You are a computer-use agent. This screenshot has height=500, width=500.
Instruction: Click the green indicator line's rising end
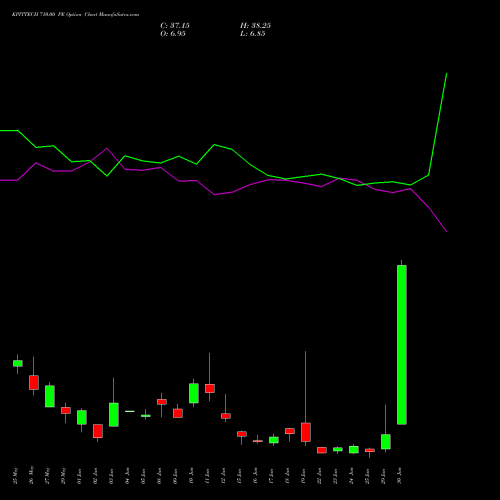[446, 75]
